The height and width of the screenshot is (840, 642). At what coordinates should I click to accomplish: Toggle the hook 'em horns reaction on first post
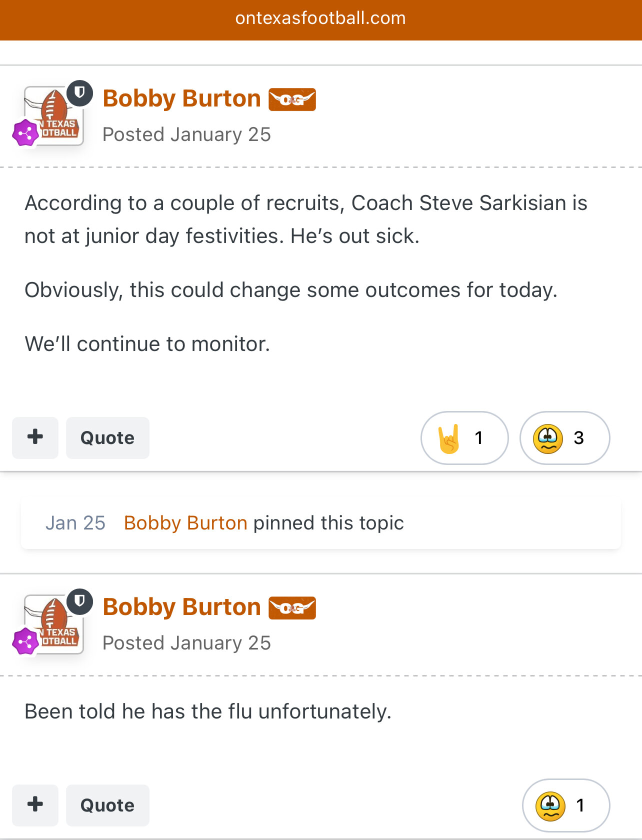point(464,438)
